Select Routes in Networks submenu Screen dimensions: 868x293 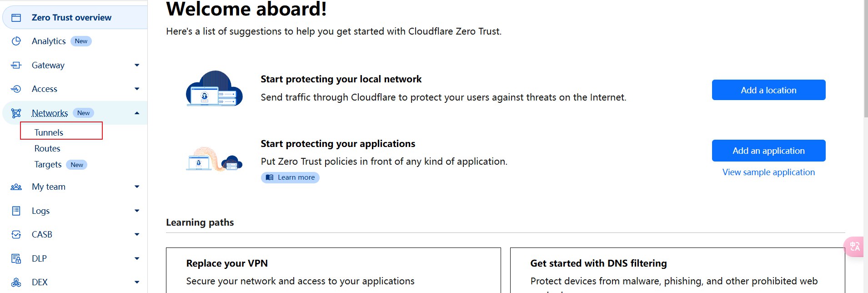point(47,148)
